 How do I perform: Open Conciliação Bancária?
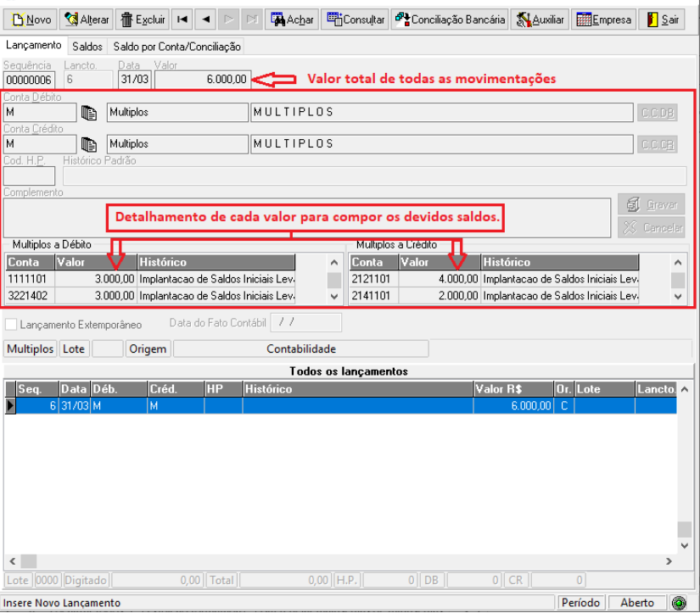point(450,20)
